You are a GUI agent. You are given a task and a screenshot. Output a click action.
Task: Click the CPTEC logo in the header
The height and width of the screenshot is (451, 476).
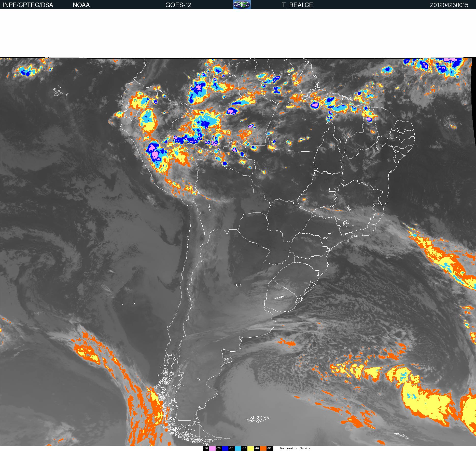tap(242, 5)
